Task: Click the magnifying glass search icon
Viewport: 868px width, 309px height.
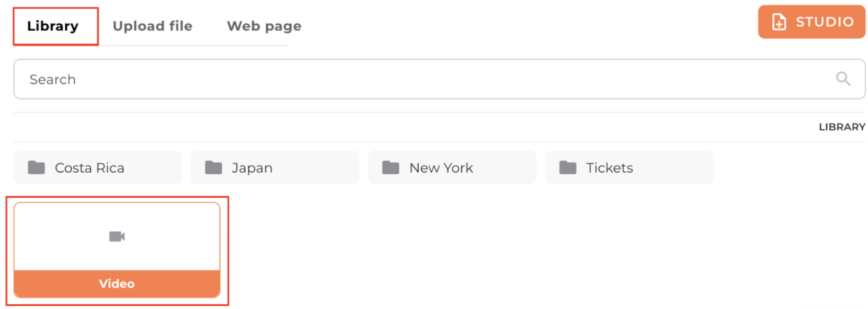Action: click(843, 79)
